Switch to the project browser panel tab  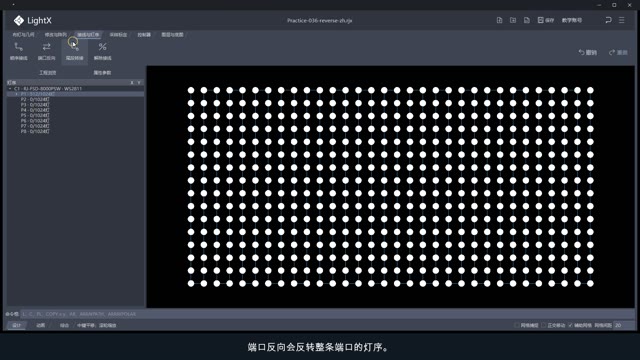click(x=48, y=73)
